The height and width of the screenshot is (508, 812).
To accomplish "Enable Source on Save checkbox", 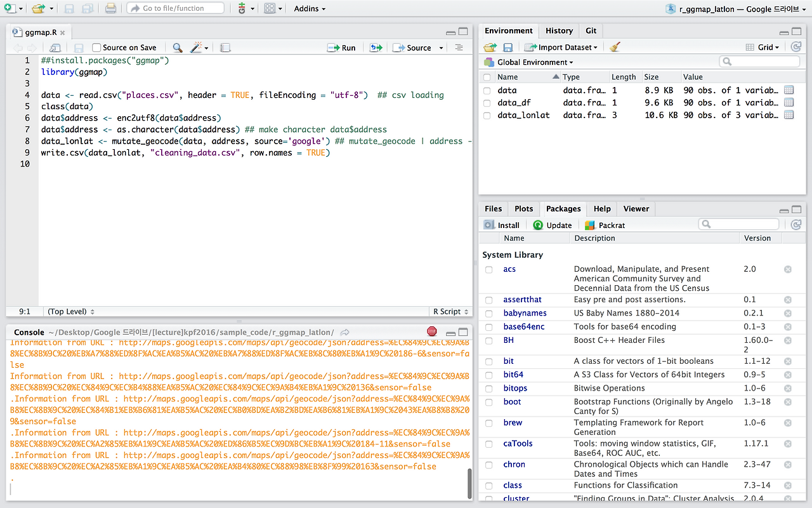I will pyautogui.click(x=96, y=48).
